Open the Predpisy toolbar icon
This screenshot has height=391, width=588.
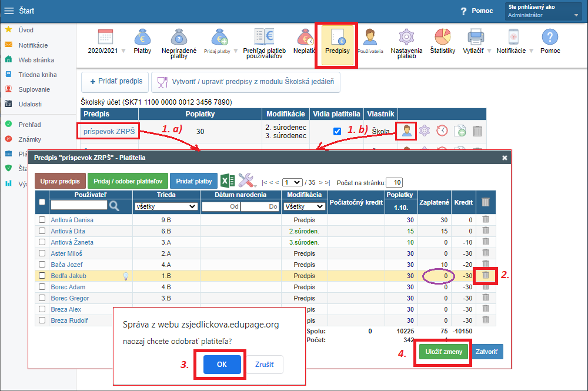coord(337,44)
